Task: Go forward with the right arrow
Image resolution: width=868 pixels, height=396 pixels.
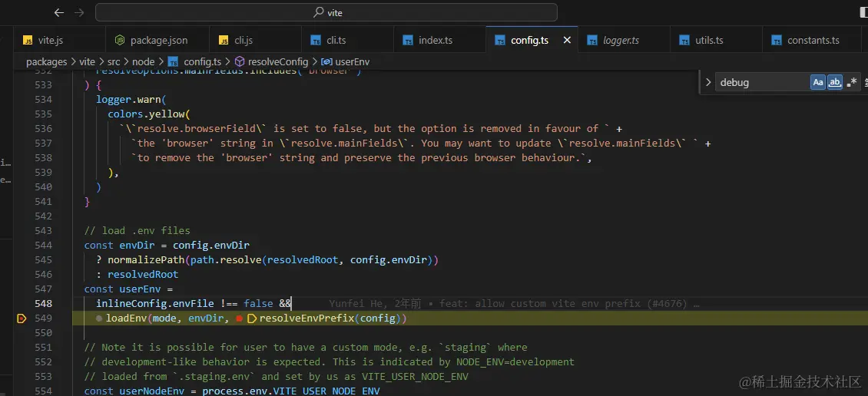Action: click(x=79, y=12)
